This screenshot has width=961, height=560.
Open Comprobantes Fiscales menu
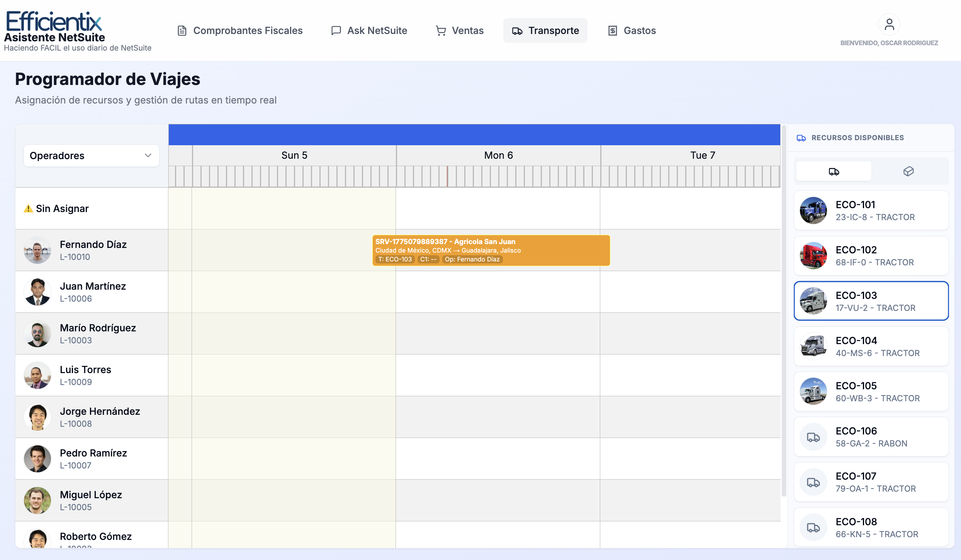[240, 31]
